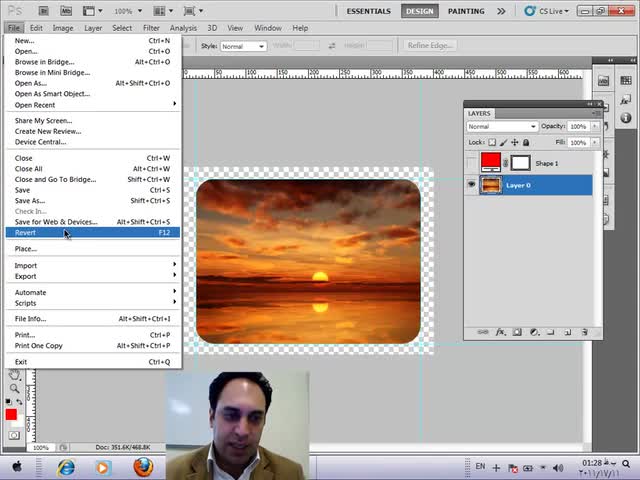Click the link layers icon in Layers panel
640x480 pixels.
[483, 332]
